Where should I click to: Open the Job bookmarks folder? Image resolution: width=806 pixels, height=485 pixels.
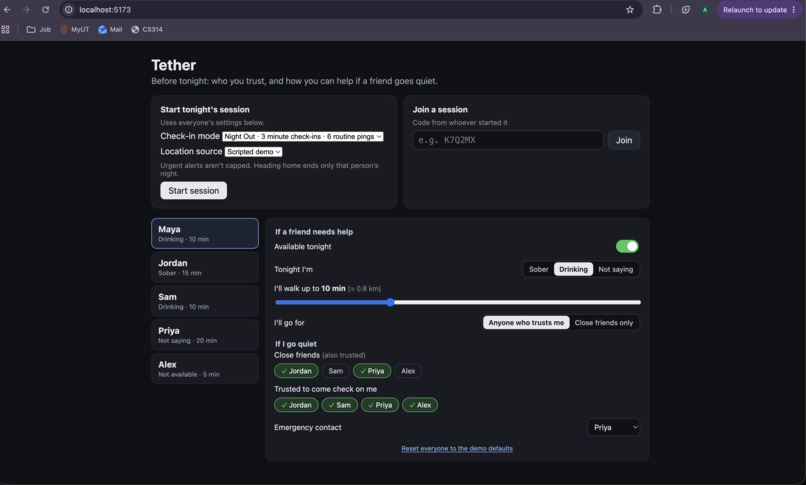39,30
